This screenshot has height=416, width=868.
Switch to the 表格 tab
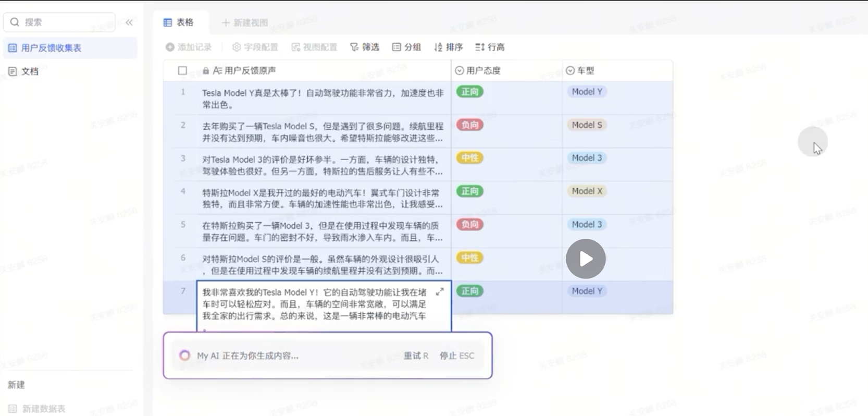pos(179,22)
